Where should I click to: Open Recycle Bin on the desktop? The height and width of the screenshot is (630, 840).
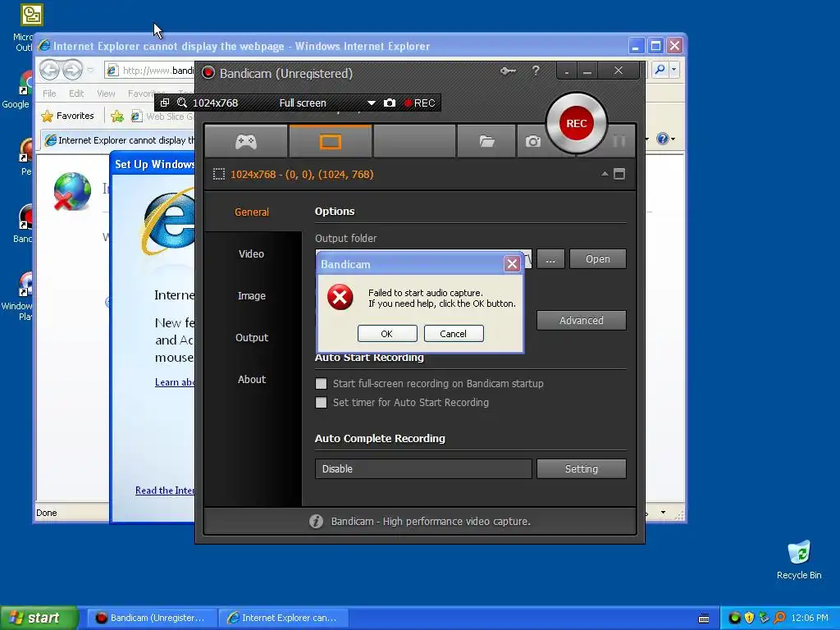(x=799, y=559)
